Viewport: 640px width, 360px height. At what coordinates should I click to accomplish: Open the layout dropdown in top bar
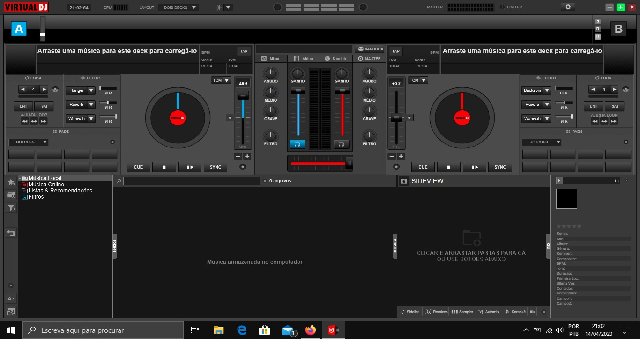point(178,7)
